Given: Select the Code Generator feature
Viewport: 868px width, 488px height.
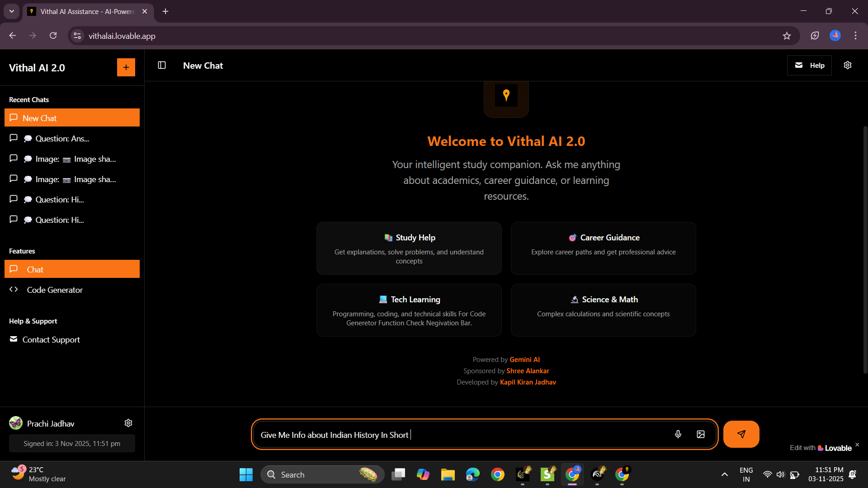Looking at the screenshot, I should pos(54,290).
